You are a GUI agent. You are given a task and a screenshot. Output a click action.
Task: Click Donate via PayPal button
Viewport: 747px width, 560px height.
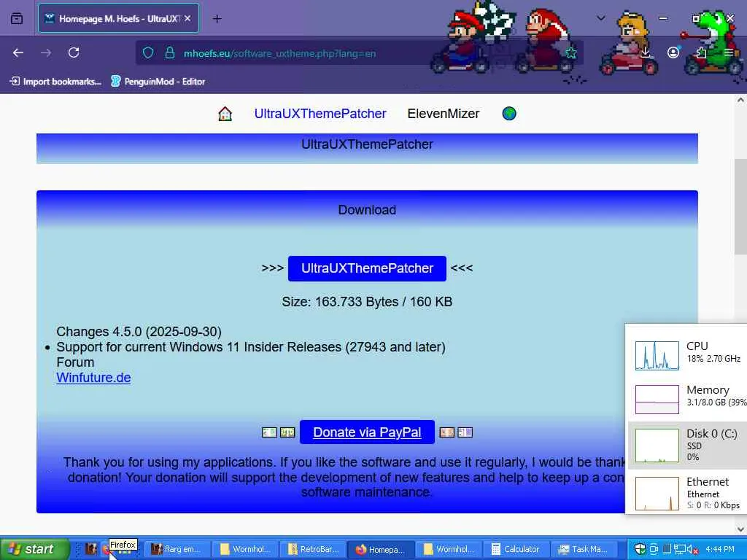368,432
